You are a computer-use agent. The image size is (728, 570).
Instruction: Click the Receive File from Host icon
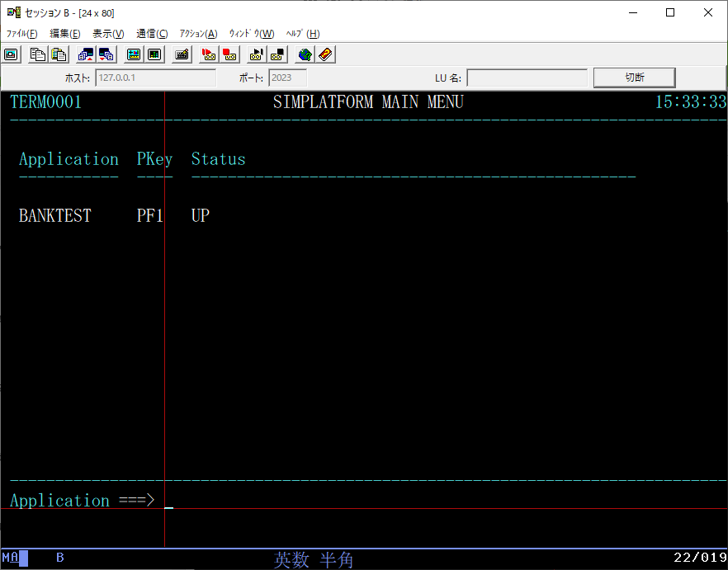[x=106, y=54]
